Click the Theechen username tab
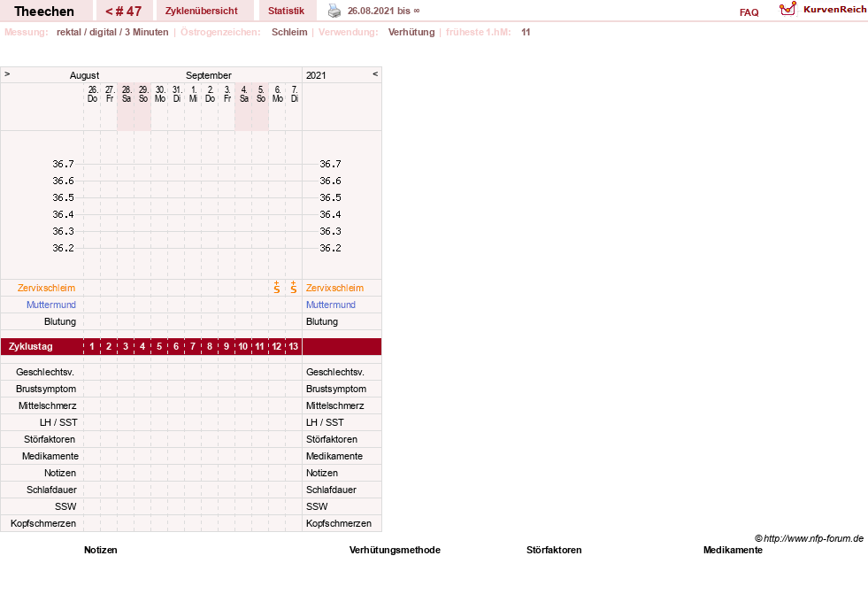 (x=44, y=12)
